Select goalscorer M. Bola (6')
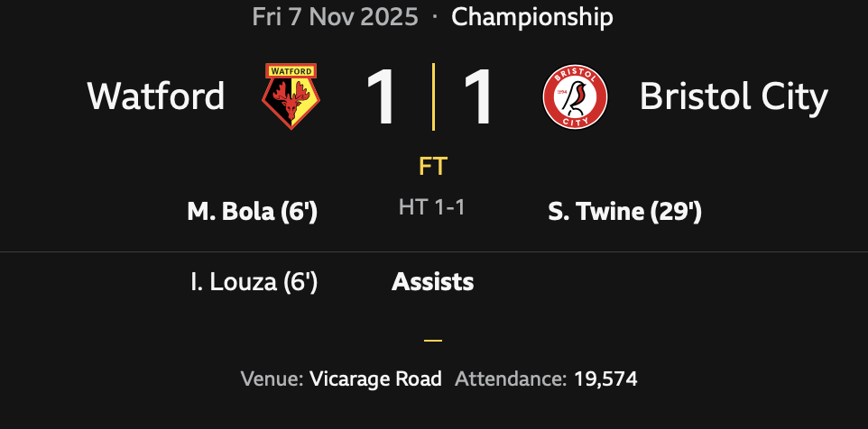This screenshot has height=429, width=868. (253, 212)
